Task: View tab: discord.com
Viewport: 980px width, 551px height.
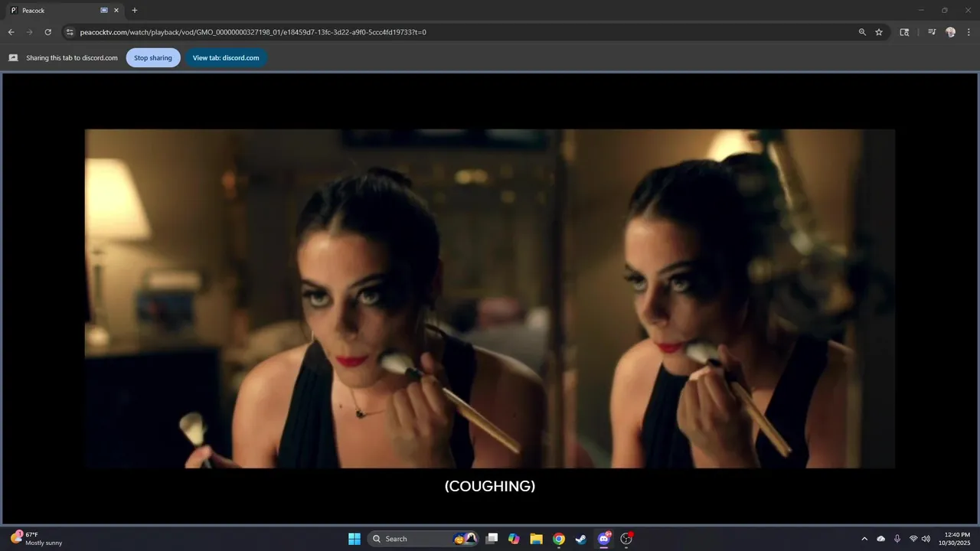Action: pos(226,58)
